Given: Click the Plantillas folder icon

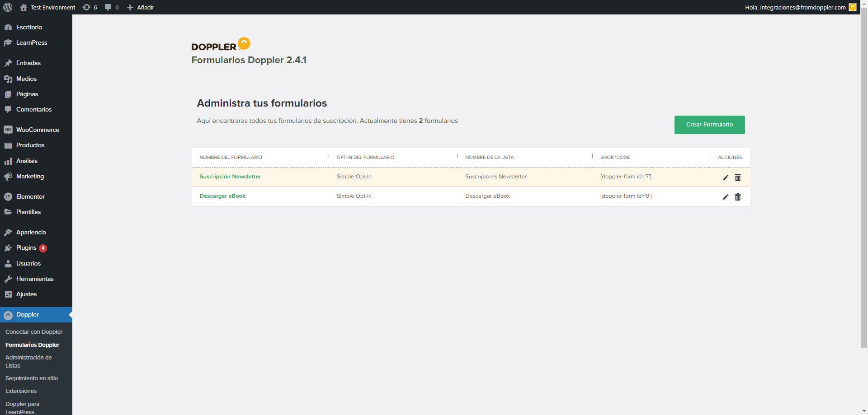Looking at the screenshot, I should point(8,212).
